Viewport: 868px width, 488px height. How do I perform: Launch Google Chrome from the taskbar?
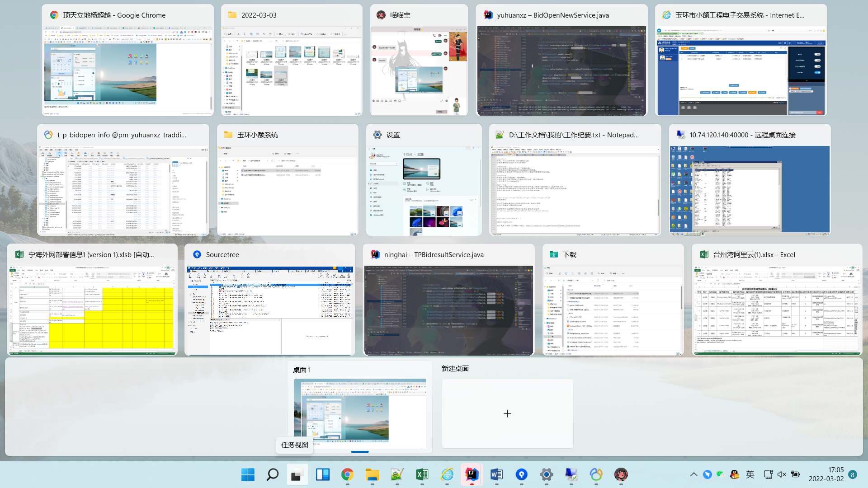[x=347, y=474]
